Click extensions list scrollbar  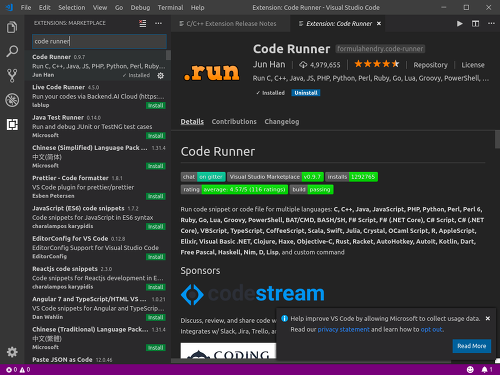point(168,55)
